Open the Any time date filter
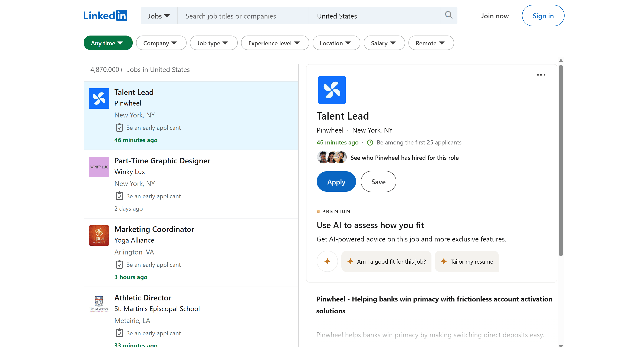The width and height of the screenshot is (644, 347). 108,43
